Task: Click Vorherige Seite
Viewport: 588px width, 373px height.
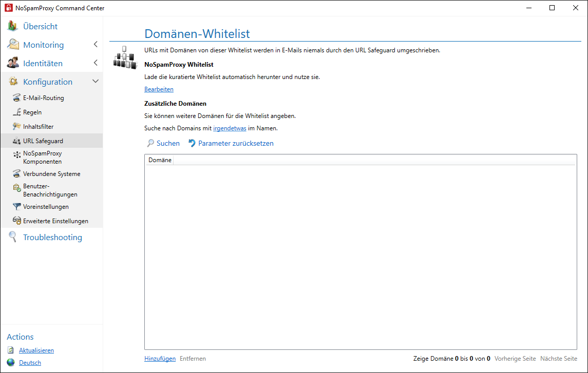Action: click(x=515, y=359)
